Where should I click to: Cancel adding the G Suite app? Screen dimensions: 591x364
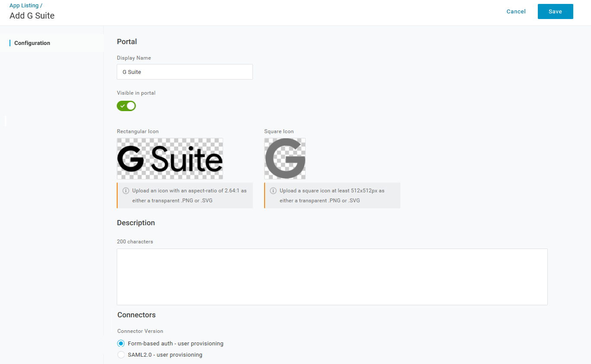516,12
